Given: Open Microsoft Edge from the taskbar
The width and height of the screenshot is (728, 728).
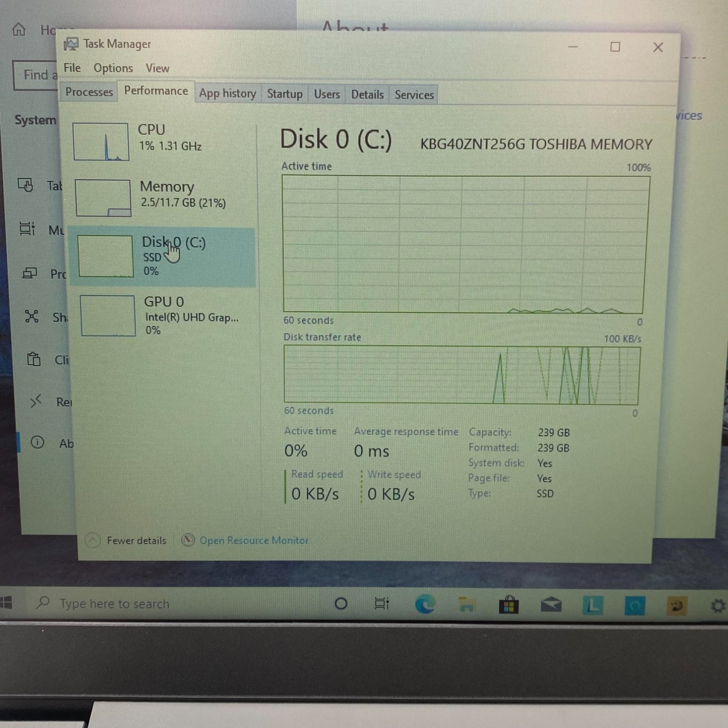Looking at the screenshot, I should tap(425, 604).
